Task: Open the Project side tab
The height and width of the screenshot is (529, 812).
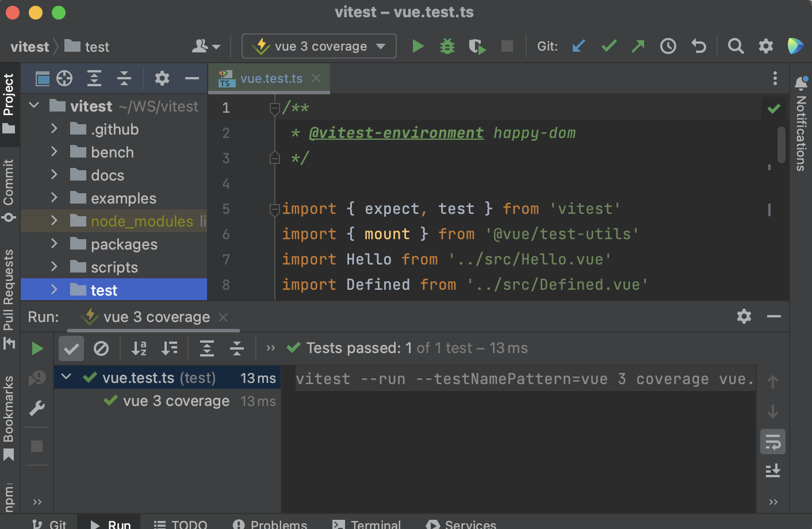Action: point(9,103)
